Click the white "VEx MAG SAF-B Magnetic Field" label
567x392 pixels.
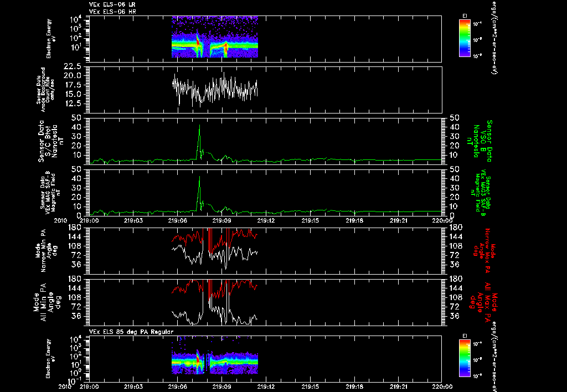click(50, 192)
